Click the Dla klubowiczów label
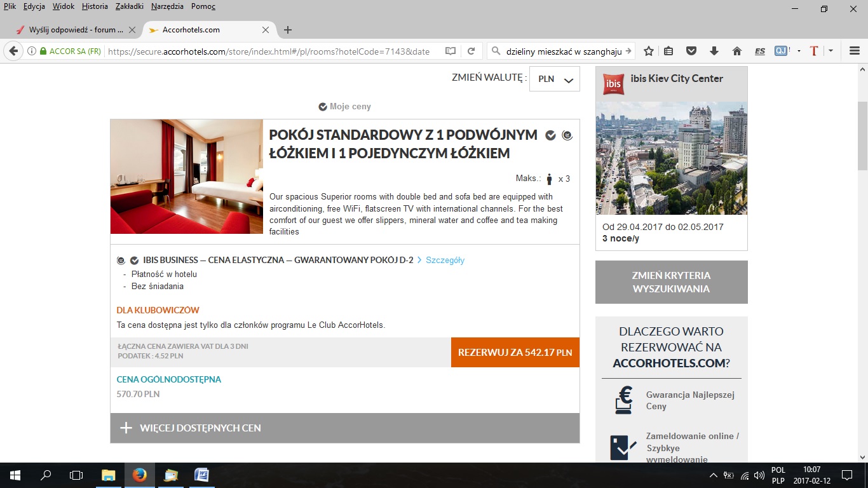The height and width of the screenshot is (488, 868). [x=158, y=310]
